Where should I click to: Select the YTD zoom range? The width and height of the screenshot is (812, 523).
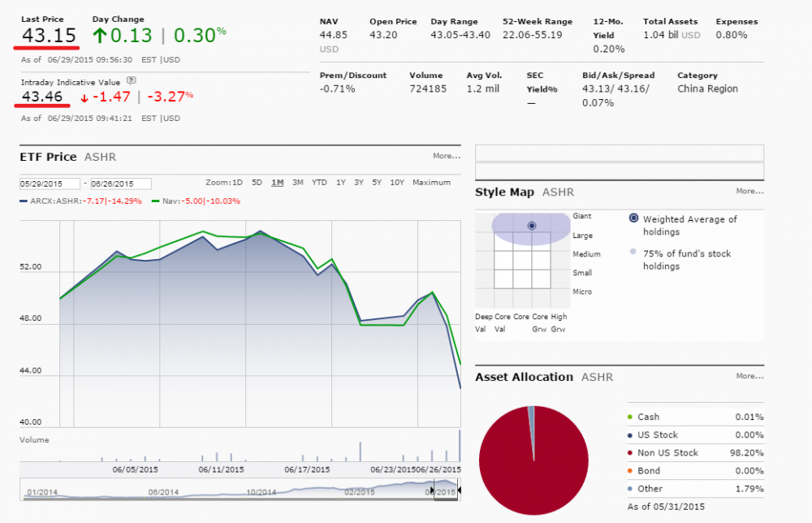click(319, 183)
